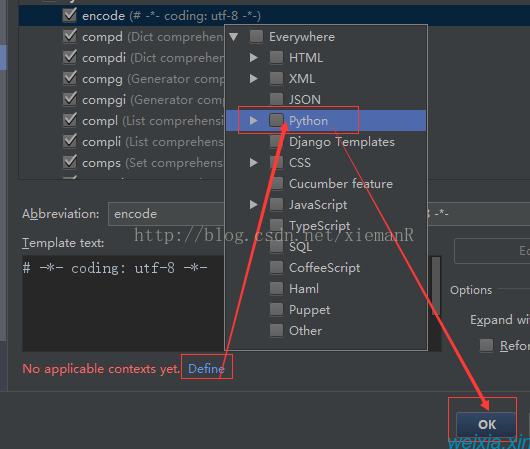This screenshot has height=449, width=530.
Task: Click the template text vertical scrollbar
Action: [436, 286]
